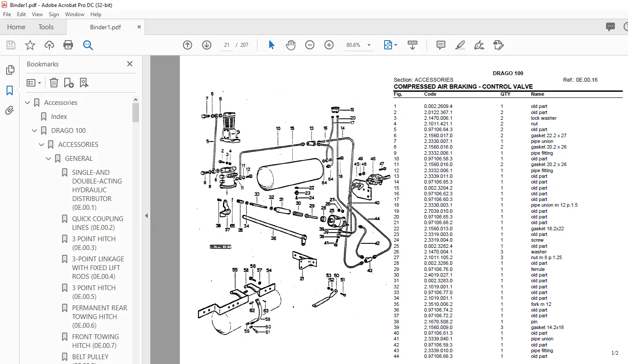Open the Edit menu
The width and height of the screenshot is (628, 364).
coord(21,14)
